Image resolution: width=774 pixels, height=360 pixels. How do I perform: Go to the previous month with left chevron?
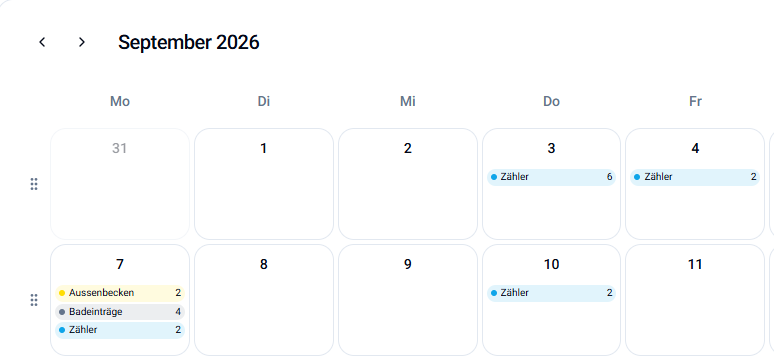[42, 42]
